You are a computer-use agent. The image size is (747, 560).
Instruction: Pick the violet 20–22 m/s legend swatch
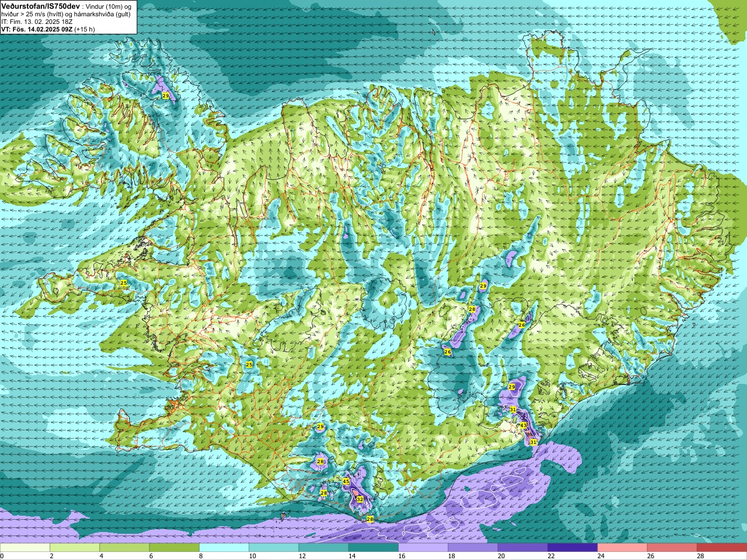pos(523,548)
